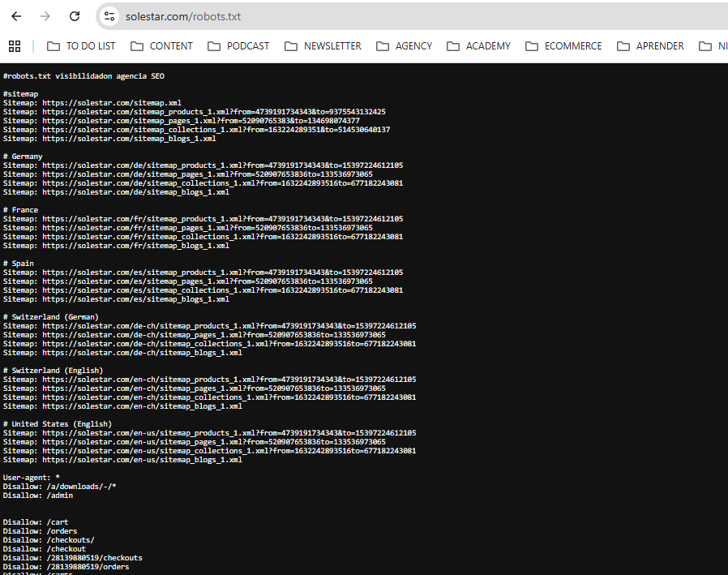Screen dimensions: 728x575
Task: Click the browser back arrow
Action: click(16, 16)
